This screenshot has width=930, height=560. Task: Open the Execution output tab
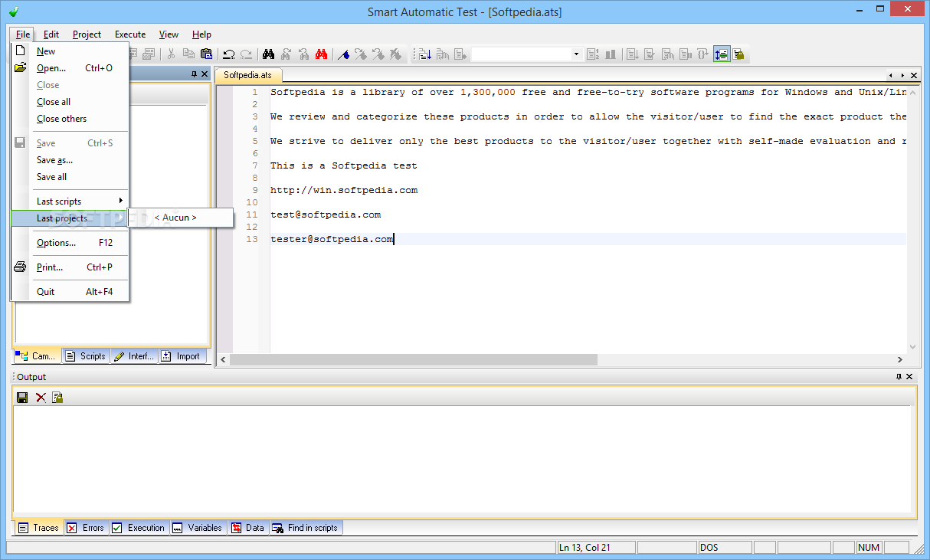click(139, 528)
